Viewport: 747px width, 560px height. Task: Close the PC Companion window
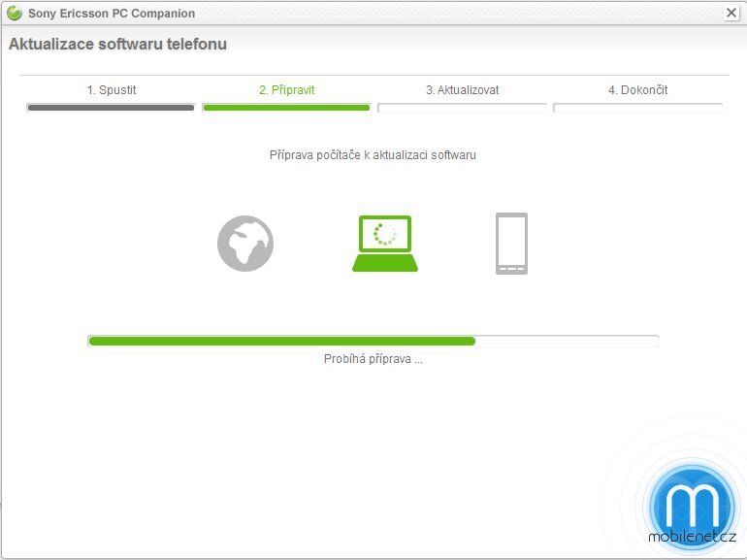tap(731, 13)
